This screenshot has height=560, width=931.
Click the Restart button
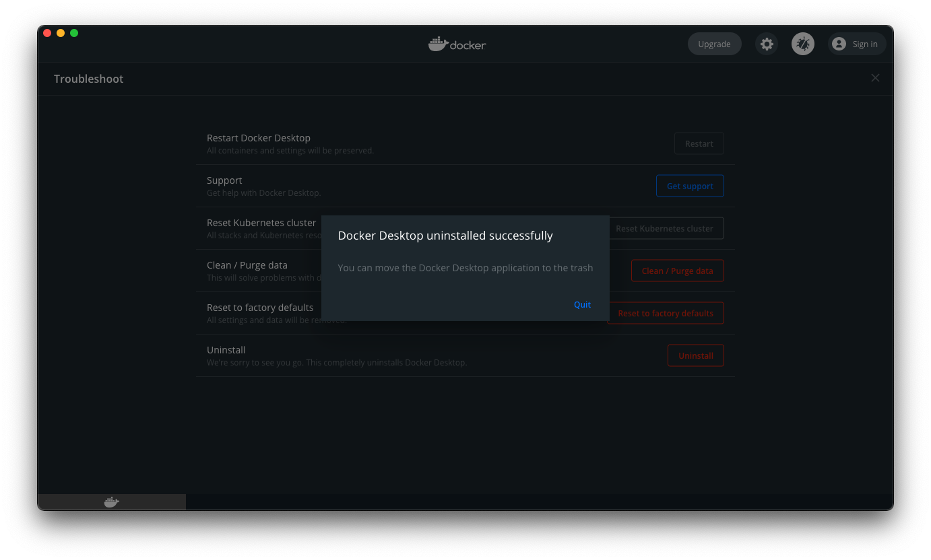point(699,143)
